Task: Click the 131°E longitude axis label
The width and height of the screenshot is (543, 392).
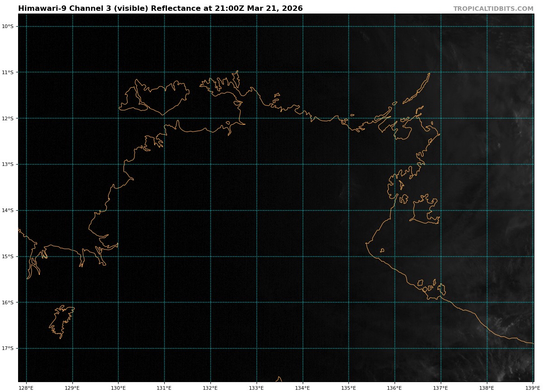Action: click(x=164, y=387)
